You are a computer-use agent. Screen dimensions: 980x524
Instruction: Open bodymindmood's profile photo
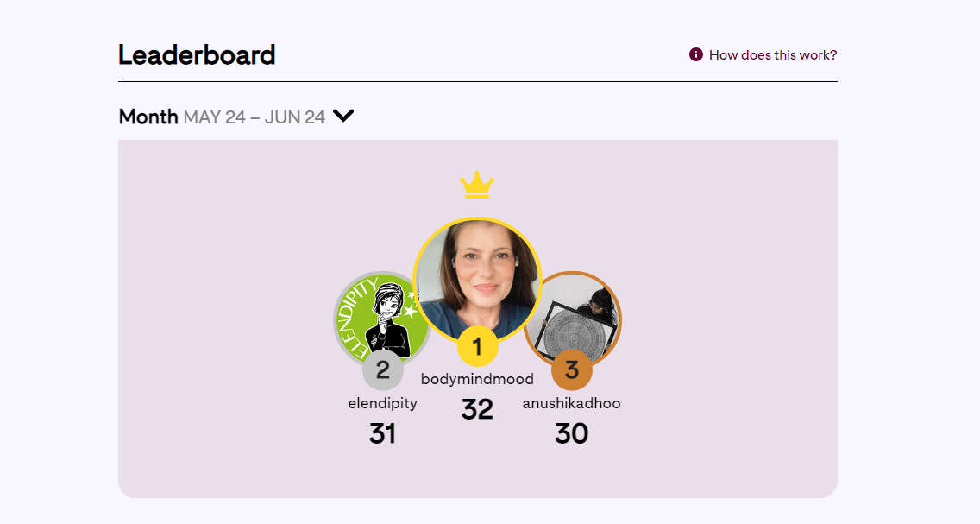[477, 275]
